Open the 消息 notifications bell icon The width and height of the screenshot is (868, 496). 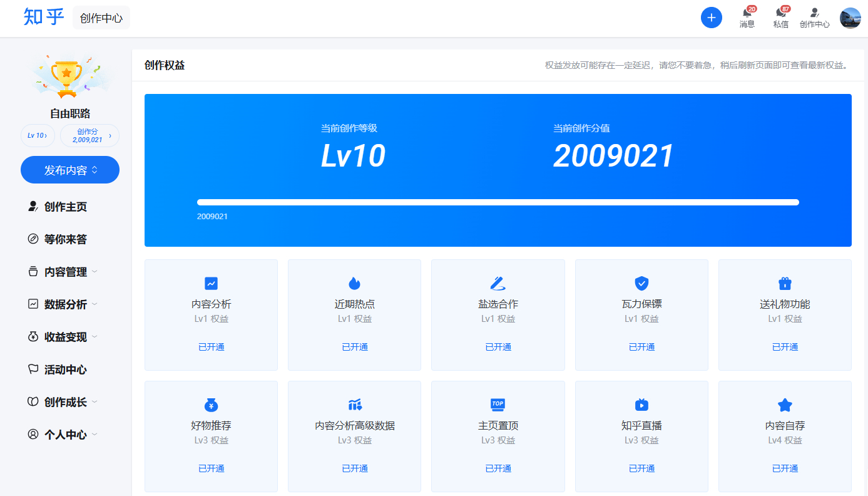[x=747, y=13]
